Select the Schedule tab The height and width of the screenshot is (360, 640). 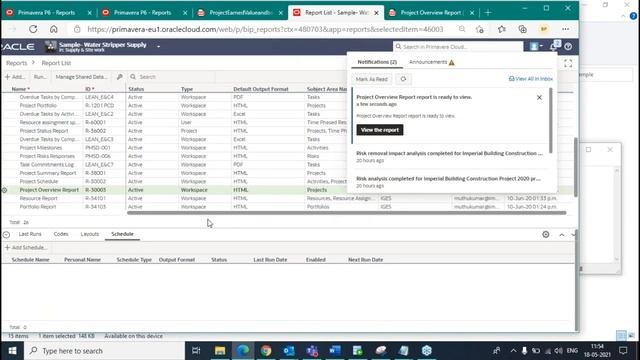pyautogui.click(x=122, y=234)
